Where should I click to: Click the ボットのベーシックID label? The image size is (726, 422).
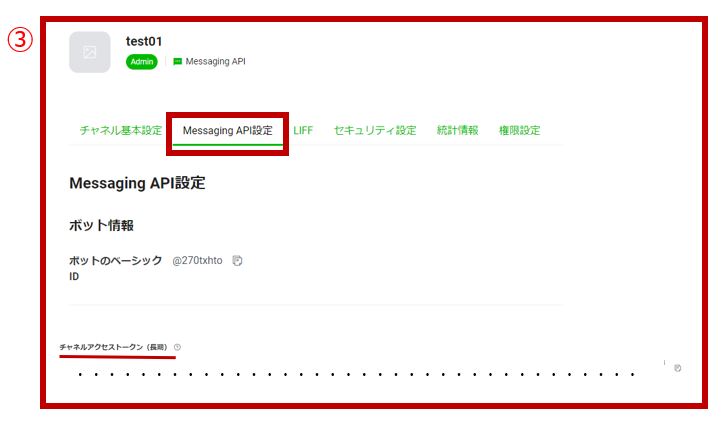[x=116, y=268]
